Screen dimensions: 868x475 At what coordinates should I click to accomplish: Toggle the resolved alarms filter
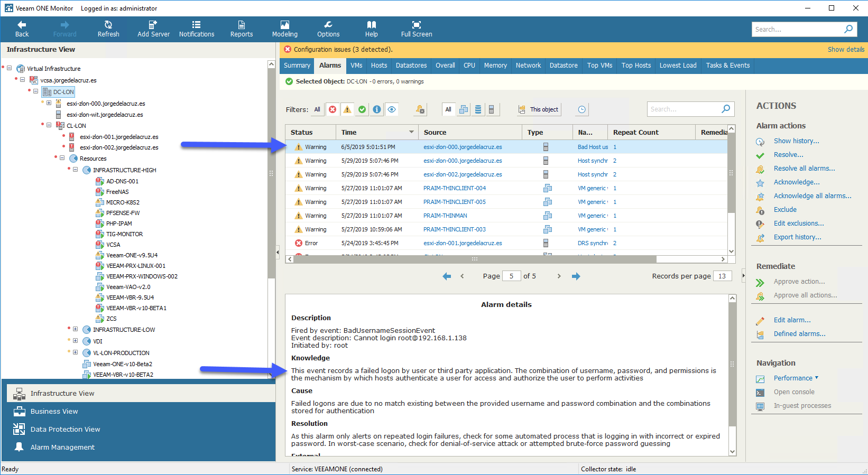click(362, 109)
